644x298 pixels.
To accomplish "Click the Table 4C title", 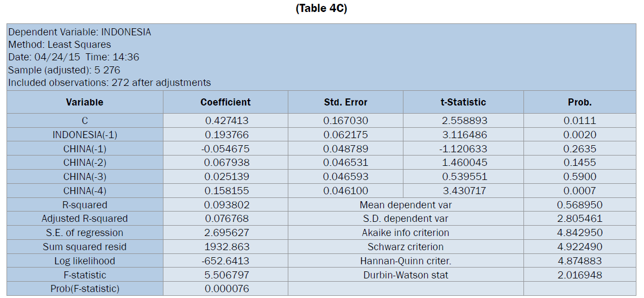I will coord(321,8).
